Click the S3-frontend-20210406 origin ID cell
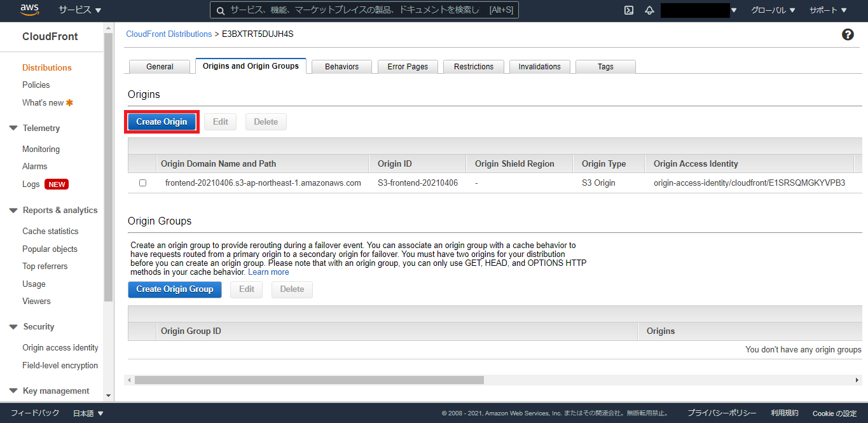 (418, 183)
